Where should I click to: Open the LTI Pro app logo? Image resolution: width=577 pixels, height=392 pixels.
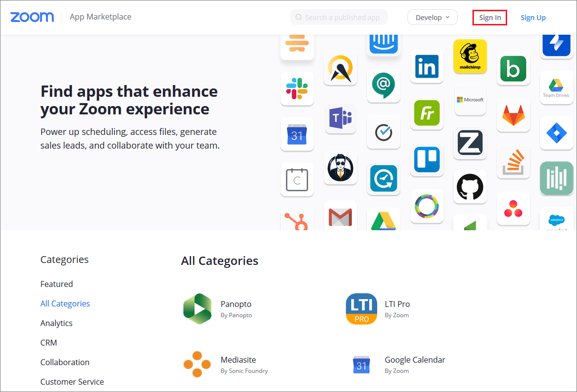362,309
